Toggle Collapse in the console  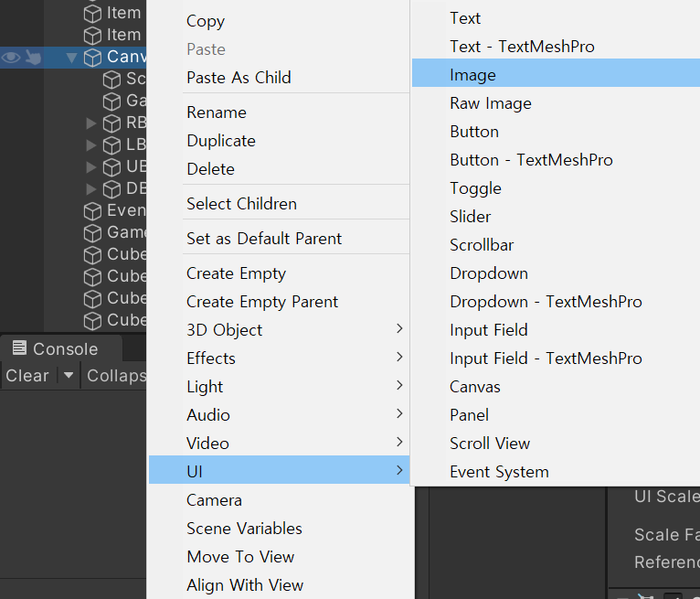pos(116,376)
